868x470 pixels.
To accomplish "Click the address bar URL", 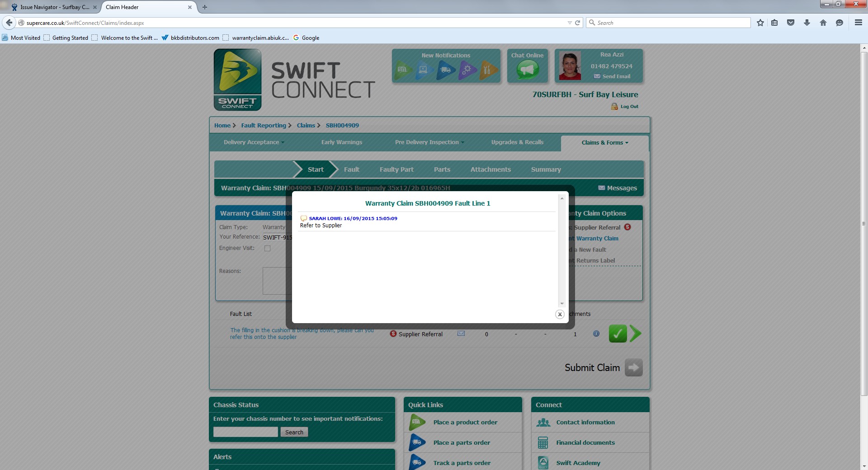I will (85, 23).
